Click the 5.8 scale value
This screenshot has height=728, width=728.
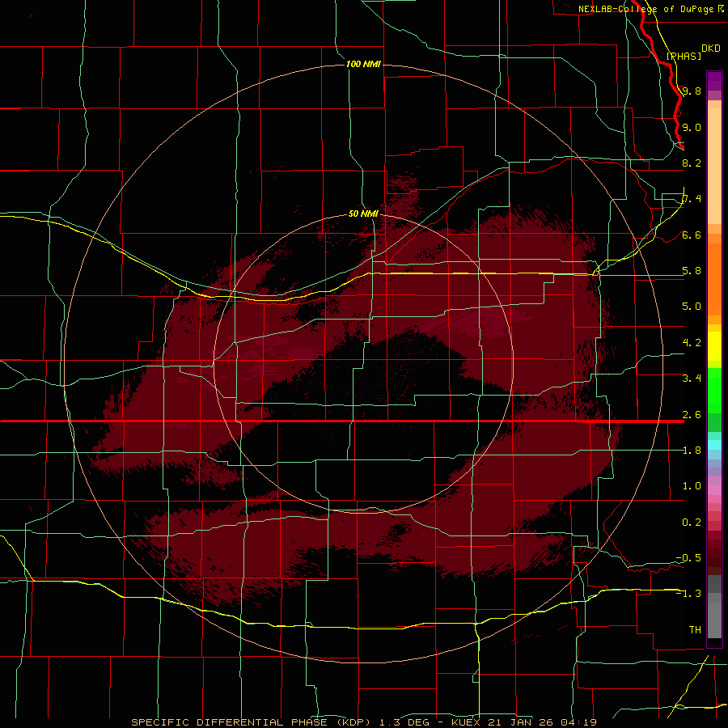click(x=692, y=271)
